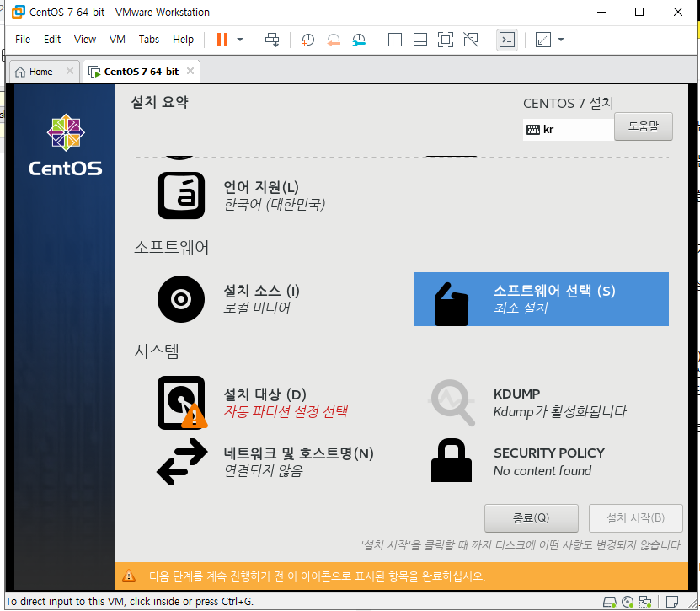Pause the virtual machine with the suspend icon

(x=222, y=40)
